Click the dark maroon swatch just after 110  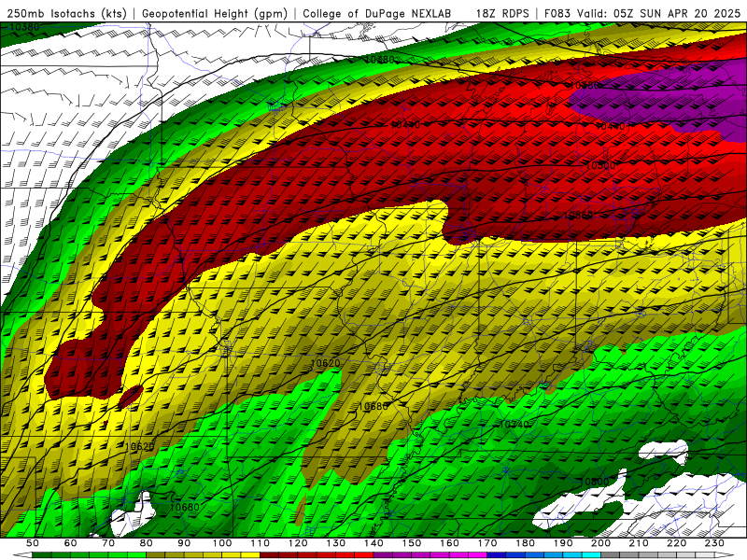[269, 554]
